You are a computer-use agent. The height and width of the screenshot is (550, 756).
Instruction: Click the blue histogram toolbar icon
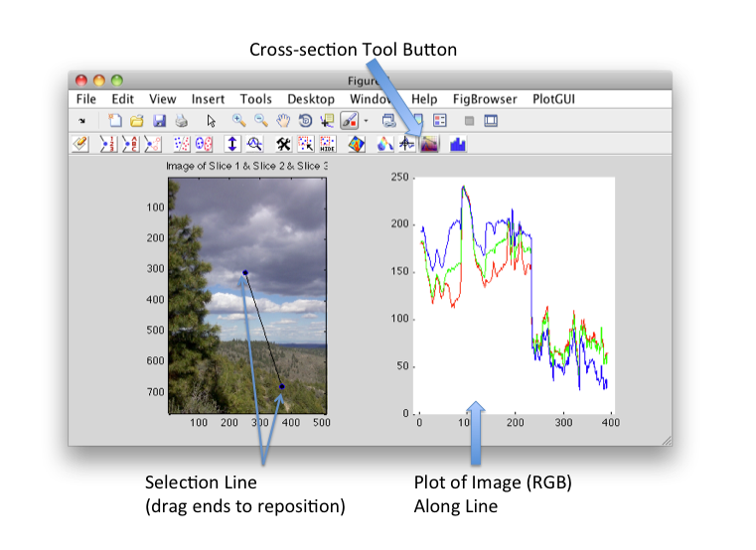coord(458,144)
